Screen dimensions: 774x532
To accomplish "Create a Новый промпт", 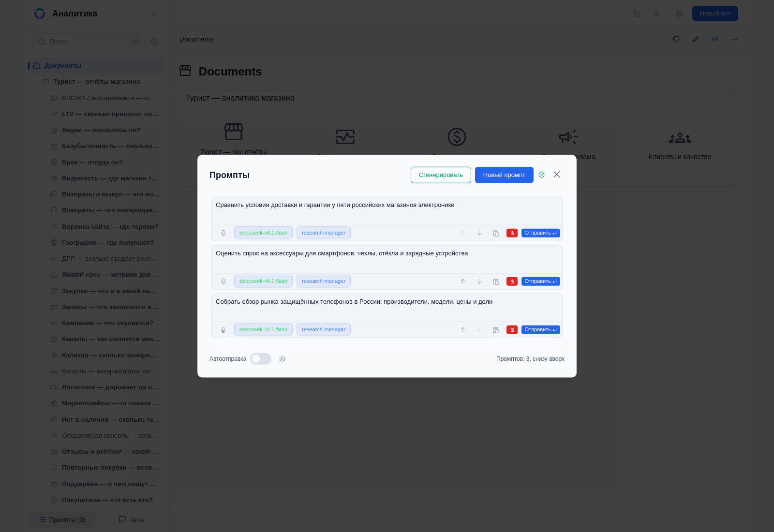I will [504, 175].
